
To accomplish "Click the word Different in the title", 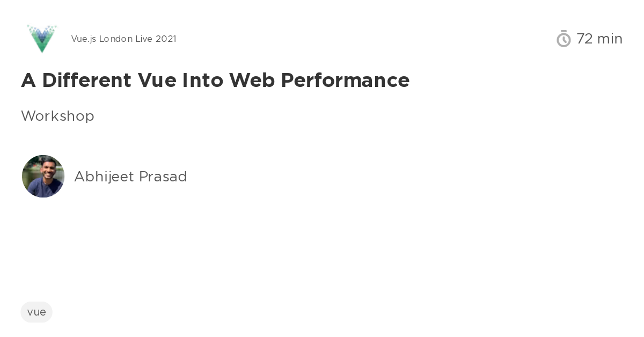I will click(86, 80).
